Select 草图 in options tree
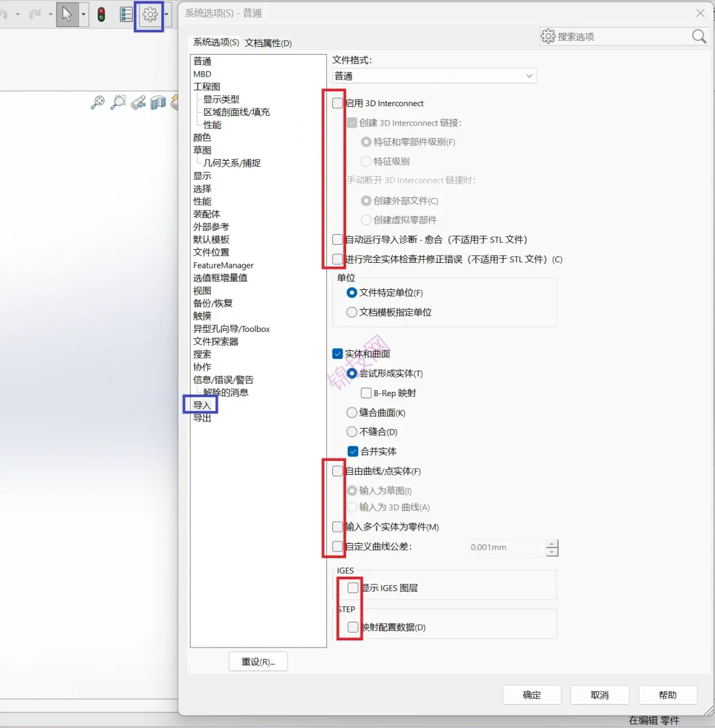715x728 pixels. 202,150
